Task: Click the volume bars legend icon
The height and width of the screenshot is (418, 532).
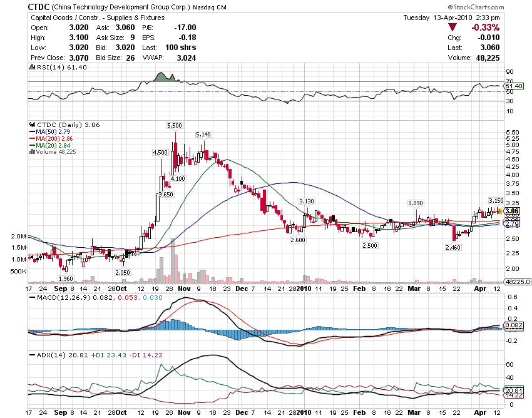Action: 32,152
